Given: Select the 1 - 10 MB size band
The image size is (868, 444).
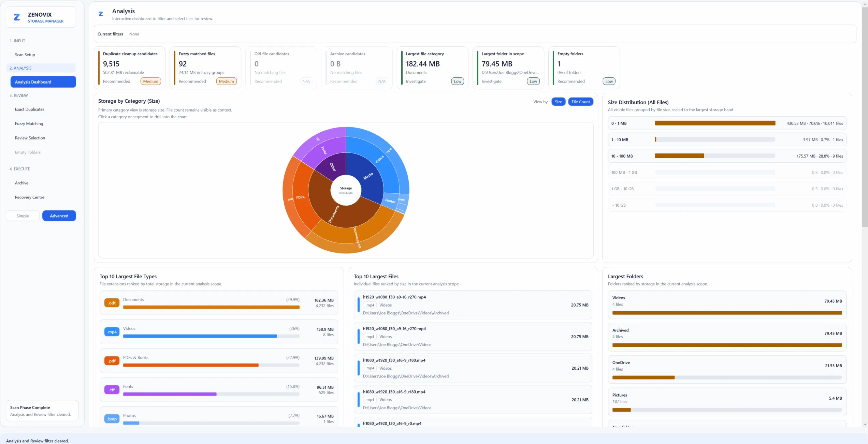Looking at the screenshot, I should pos(727,139).
